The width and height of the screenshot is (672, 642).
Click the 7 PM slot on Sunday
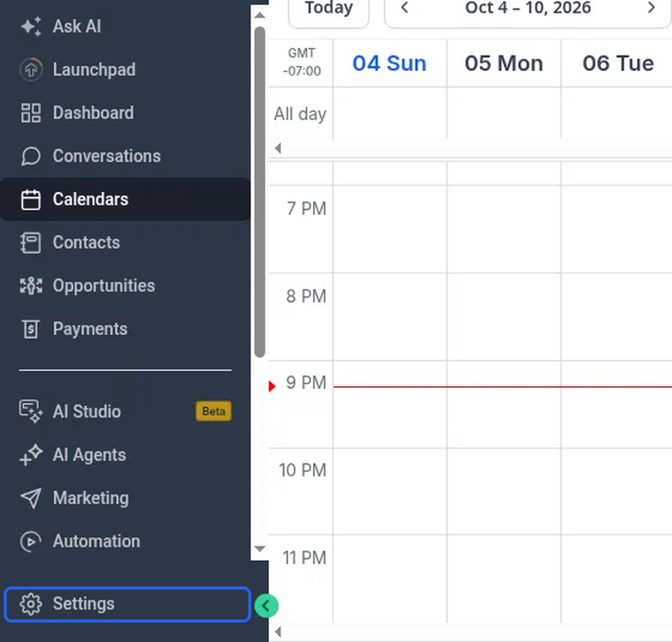coord(389,229)
